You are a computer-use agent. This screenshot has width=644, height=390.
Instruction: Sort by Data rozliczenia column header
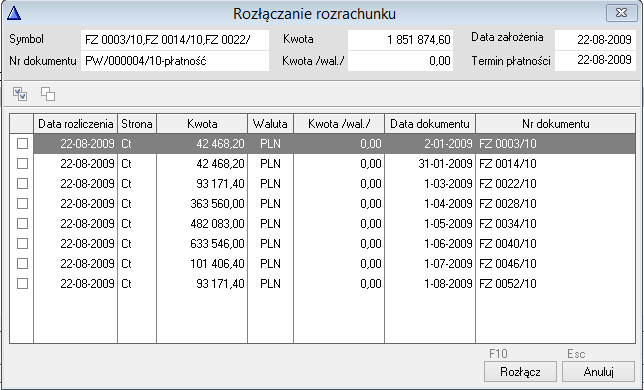76,124
